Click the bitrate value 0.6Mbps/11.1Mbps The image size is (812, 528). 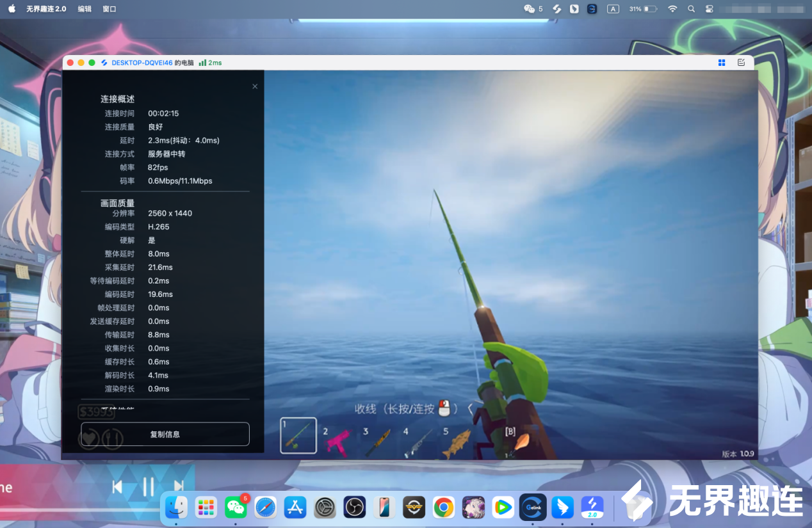[180, 180]
